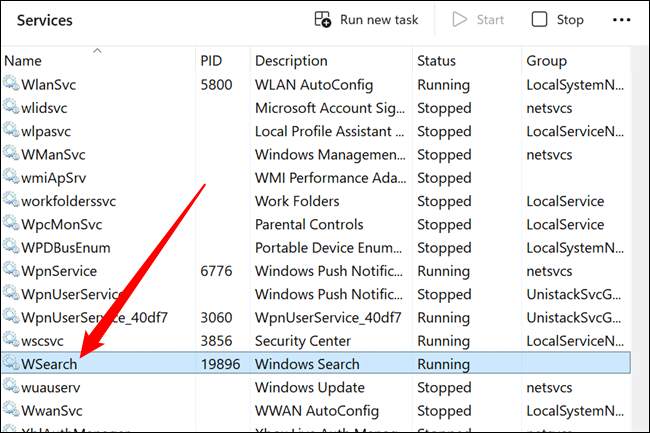Click the Start service button
650x433 pixels.
478,19
